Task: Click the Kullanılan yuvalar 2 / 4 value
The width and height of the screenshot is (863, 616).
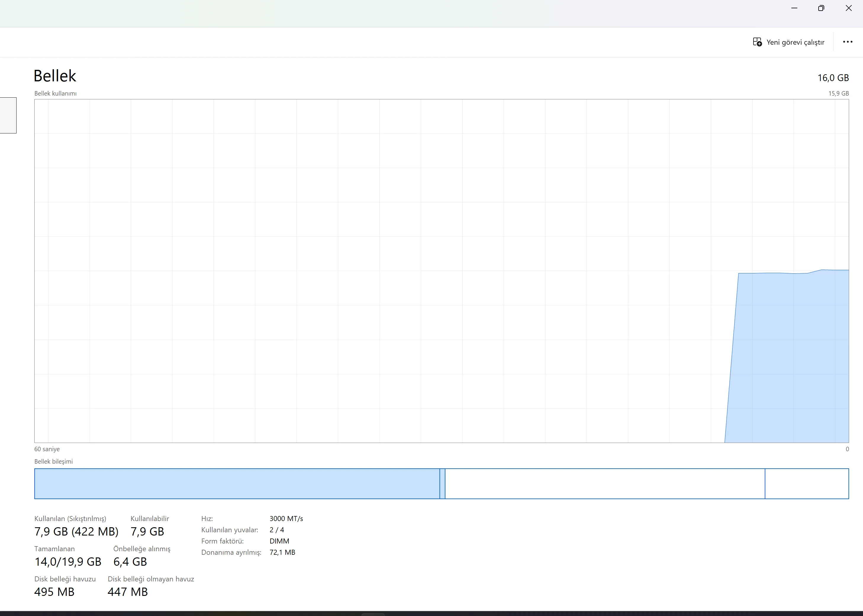Action: pos(276,530)
